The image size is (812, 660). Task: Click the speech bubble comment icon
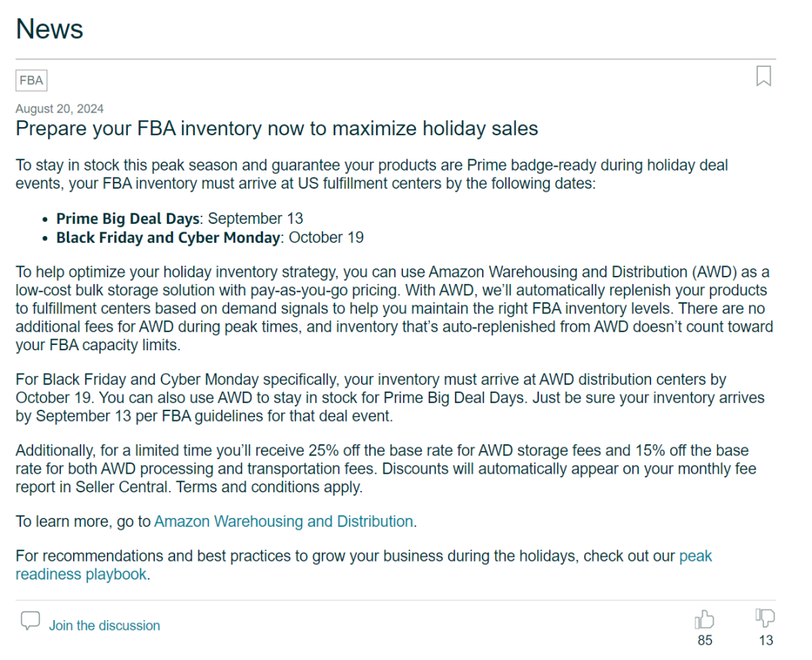click(x=30, y=621)
